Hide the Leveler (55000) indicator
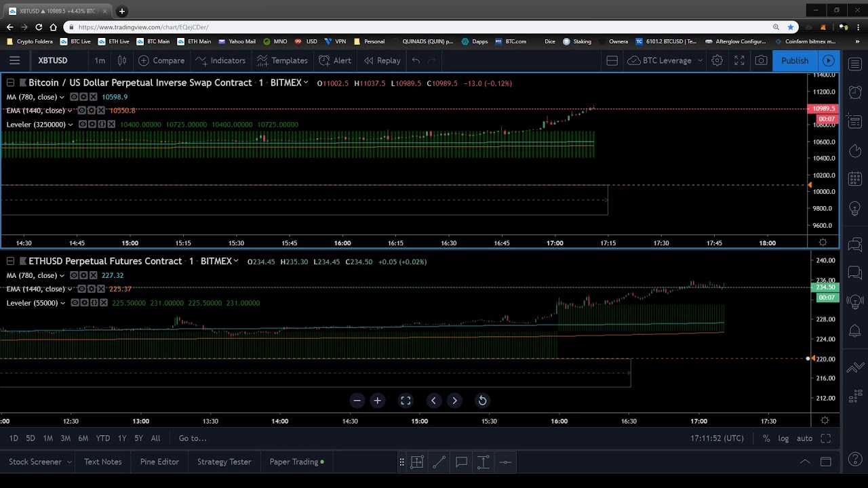868x488 pixels. (74, 303)
